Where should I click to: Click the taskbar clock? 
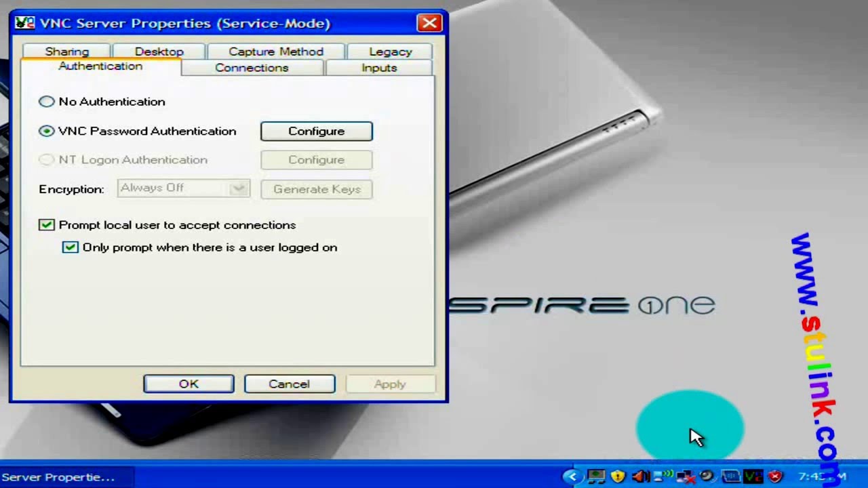823,476
